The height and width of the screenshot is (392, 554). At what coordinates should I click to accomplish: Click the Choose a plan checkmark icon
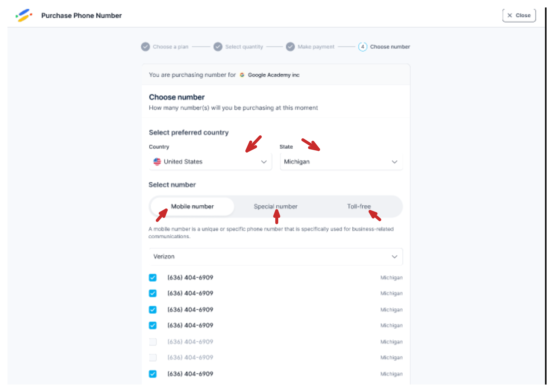(x=145, y=47)
